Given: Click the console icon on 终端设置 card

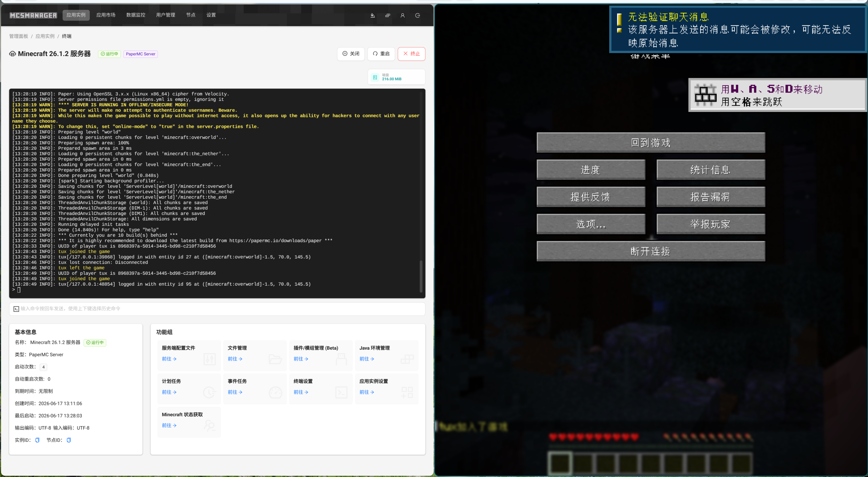Looking at the screenshot, I should 341,392.
